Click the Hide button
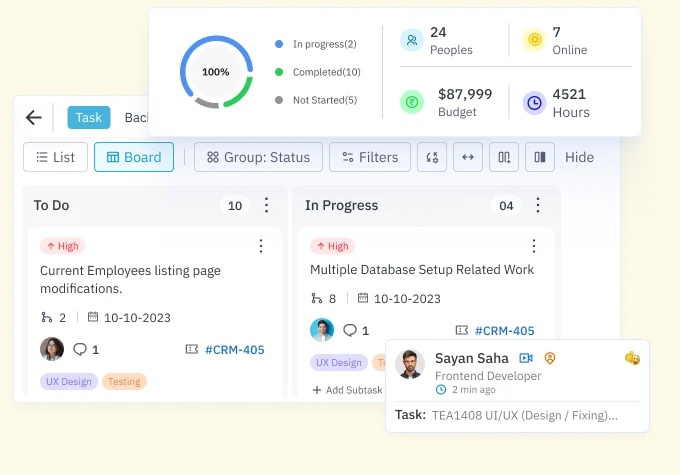680x475 pixels. (x=579, y=157)
